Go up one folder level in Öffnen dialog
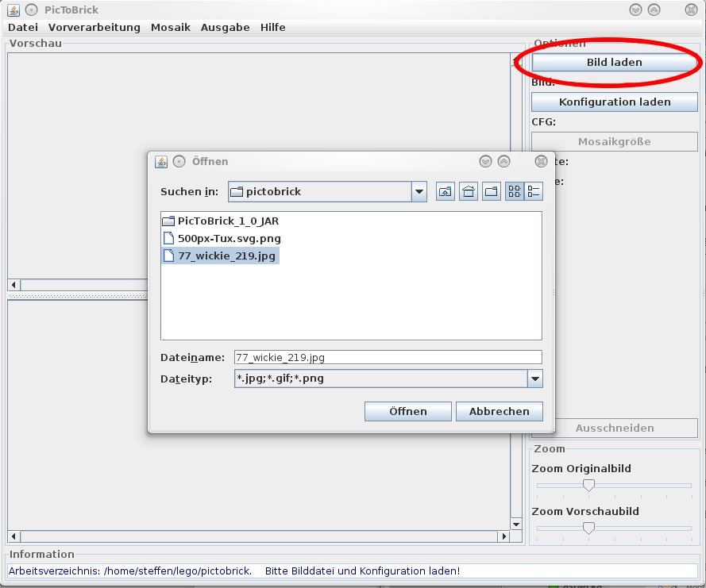The height and width of the screenshot is (588, 706). click(x=445, y=192)
